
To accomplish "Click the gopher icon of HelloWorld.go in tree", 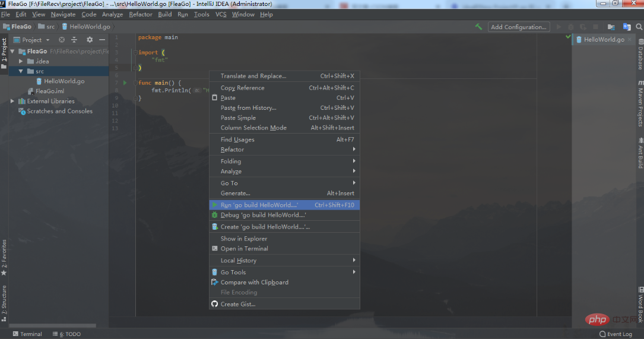I will click(x=39, y=81).
